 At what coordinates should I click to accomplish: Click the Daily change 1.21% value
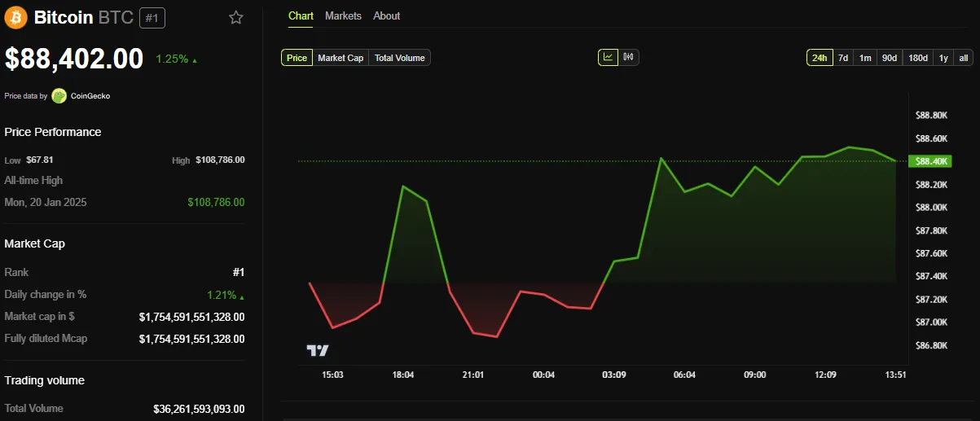coord(222,295)
